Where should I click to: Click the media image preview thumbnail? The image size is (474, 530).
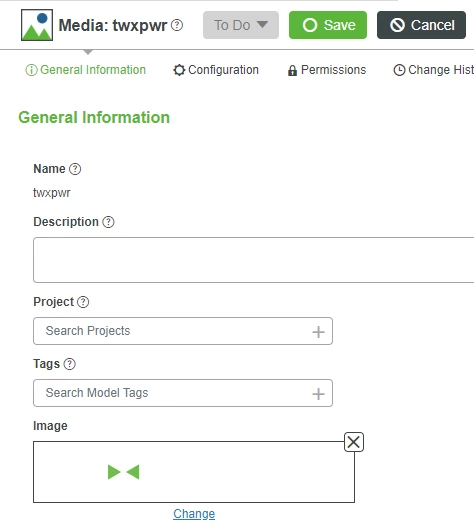coord(194,472)
